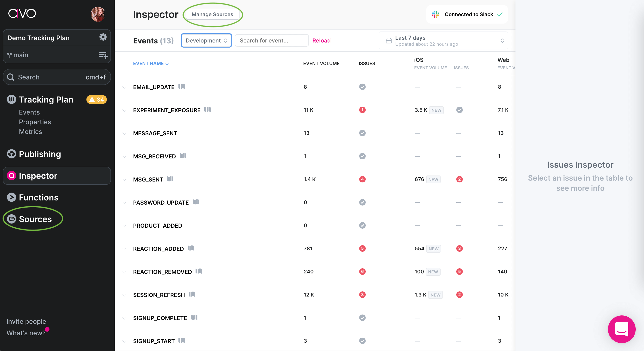Click the add branch icon next to main
This screenshot has height=351, width=644.
103,55
